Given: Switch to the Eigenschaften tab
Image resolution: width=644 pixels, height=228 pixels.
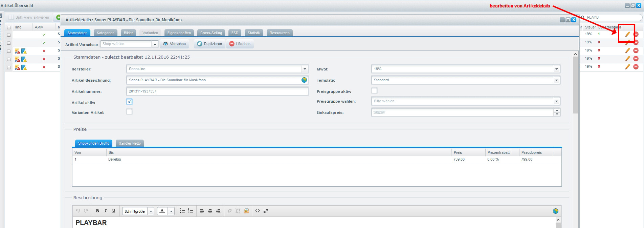Looking at the screenshot, I should click(179, 33).
